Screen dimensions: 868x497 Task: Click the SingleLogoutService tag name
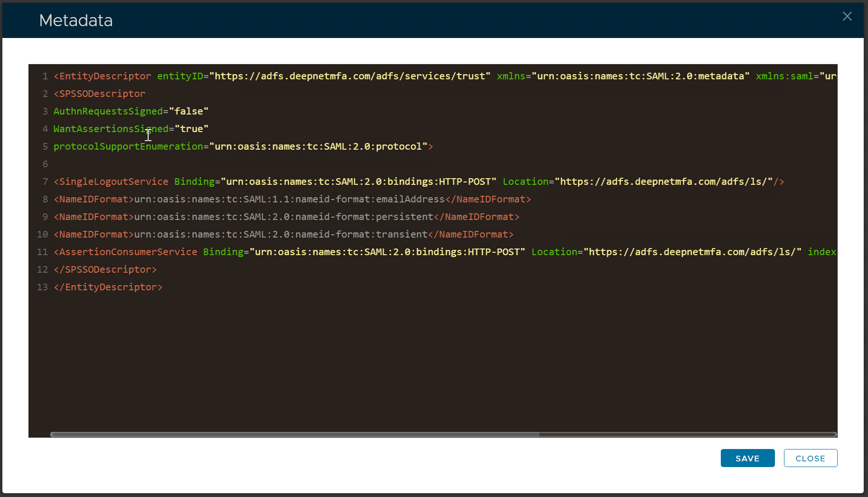113,182
